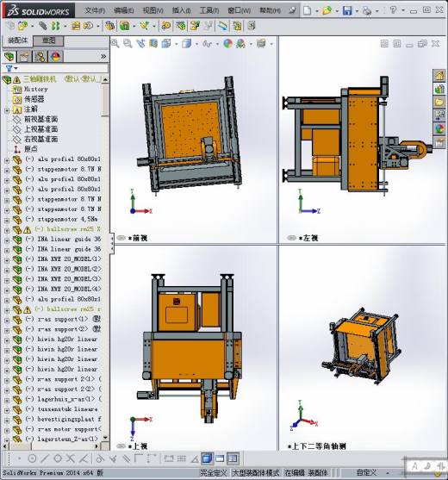
Task: Expand the 注解 tree node
Action: click(x=6, y=110)
